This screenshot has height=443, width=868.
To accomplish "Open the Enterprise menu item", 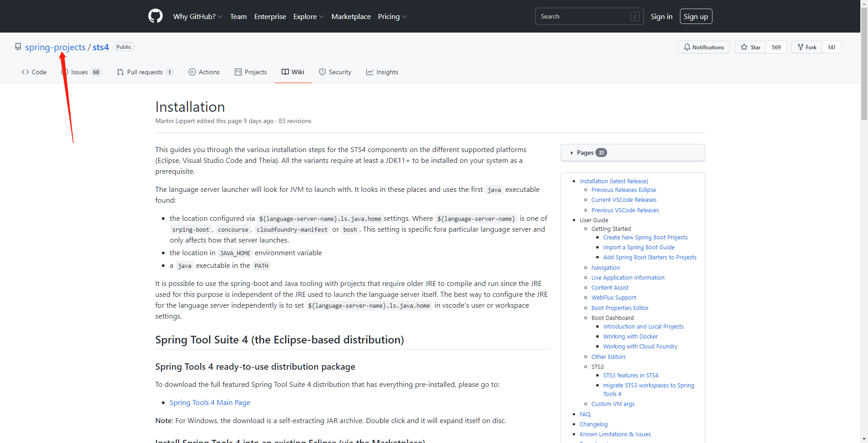I will [270, 16].
